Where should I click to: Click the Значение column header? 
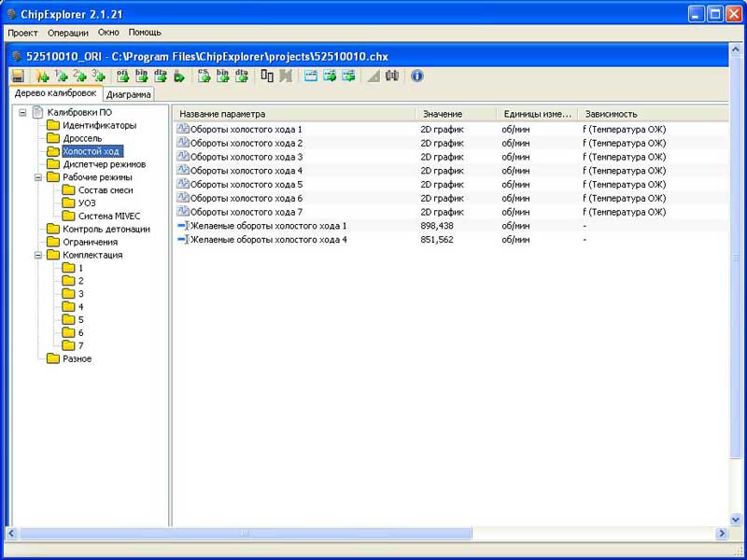pyautogui.click(x=455, y=114)
